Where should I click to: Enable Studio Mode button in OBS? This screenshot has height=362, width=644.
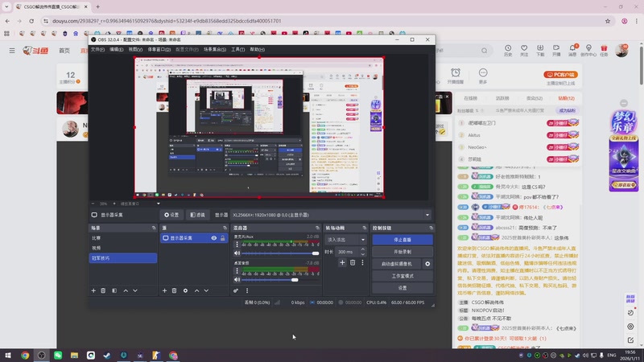coord(402,276)
